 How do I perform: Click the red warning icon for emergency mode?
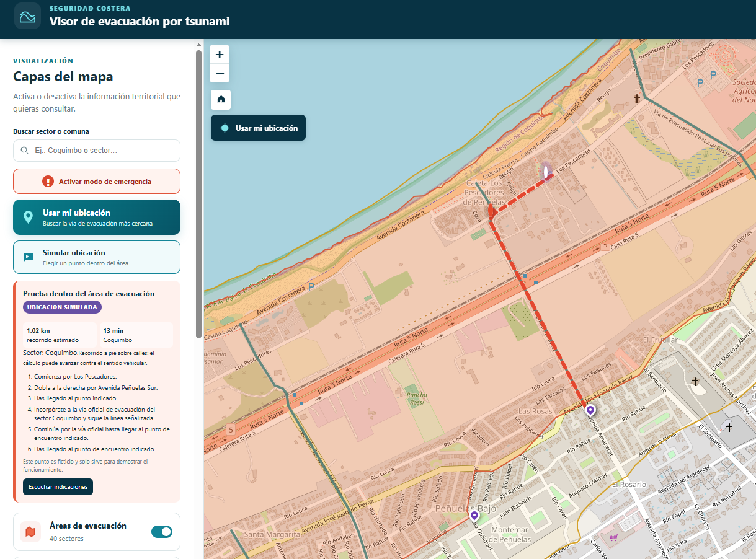click(x=48, y=182)
